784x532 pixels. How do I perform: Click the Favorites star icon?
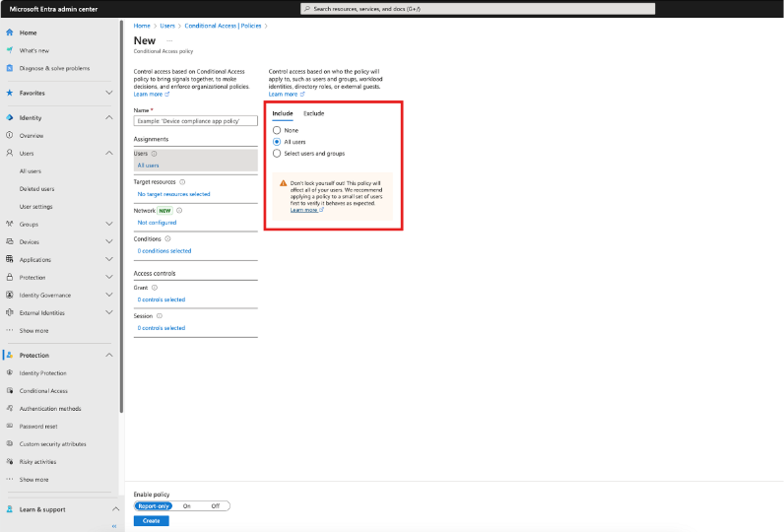coord(10,93)
